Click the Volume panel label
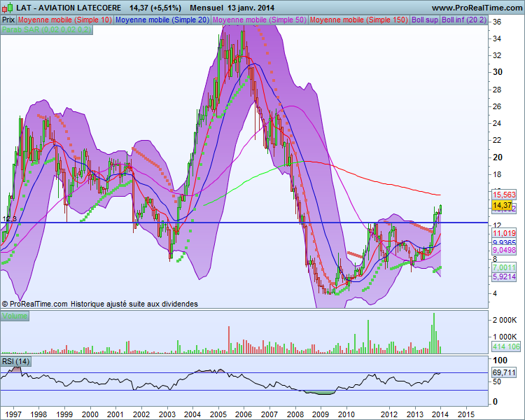 tap(15, 316)
